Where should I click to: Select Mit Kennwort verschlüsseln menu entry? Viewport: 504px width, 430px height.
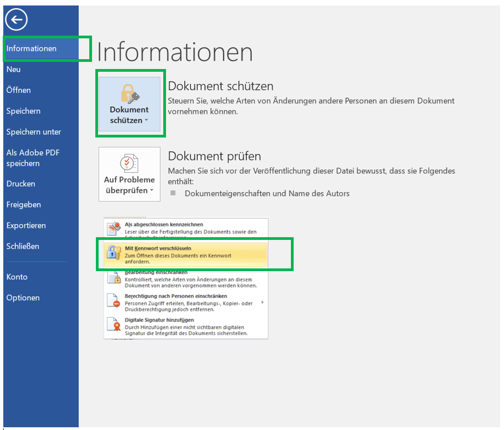click(186, 255)
